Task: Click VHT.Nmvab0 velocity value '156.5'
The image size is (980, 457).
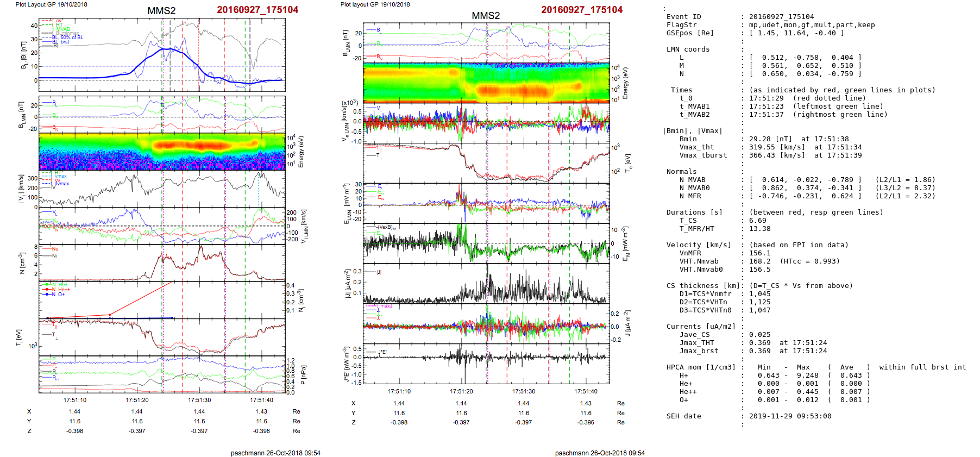Action: click(x=759, y=270)
